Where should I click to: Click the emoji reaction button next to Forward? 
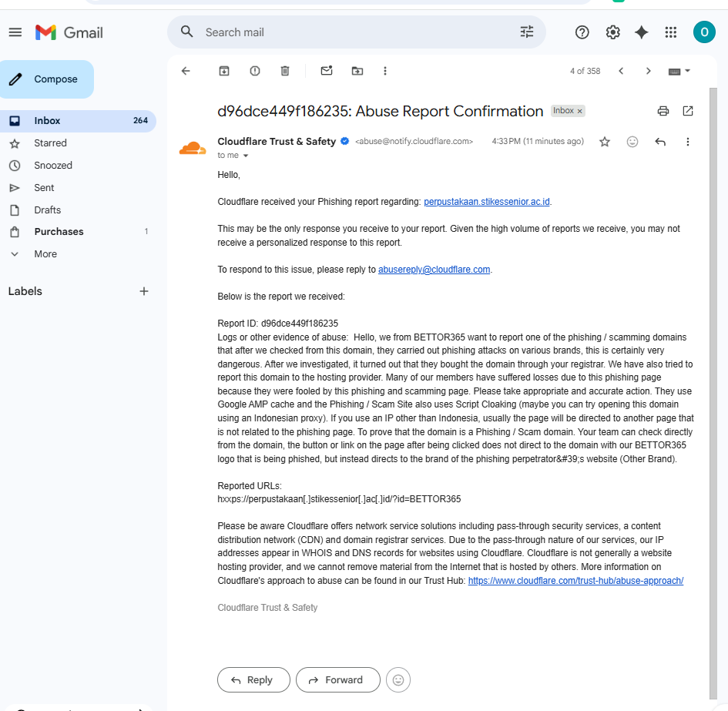pyautogui.click(x=398, y=680)
